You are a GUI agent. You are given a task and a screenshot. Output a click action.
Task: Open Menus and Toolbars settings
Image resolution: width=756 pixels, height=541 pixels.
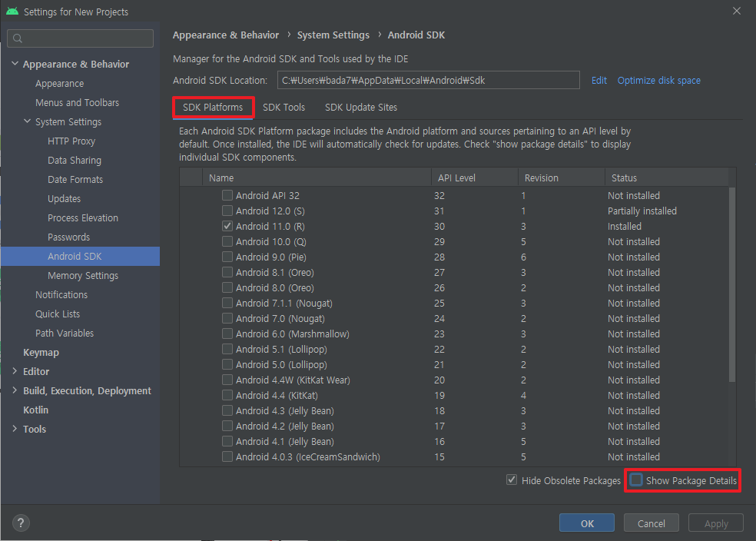point(77,103)
